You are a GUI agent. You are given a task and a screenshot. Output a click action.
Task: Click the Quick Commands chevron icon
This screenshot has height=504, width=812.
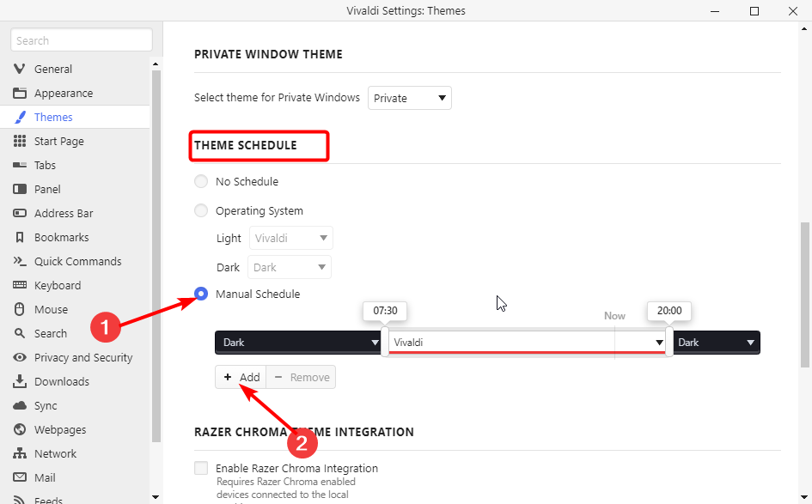tap(20, 261)
